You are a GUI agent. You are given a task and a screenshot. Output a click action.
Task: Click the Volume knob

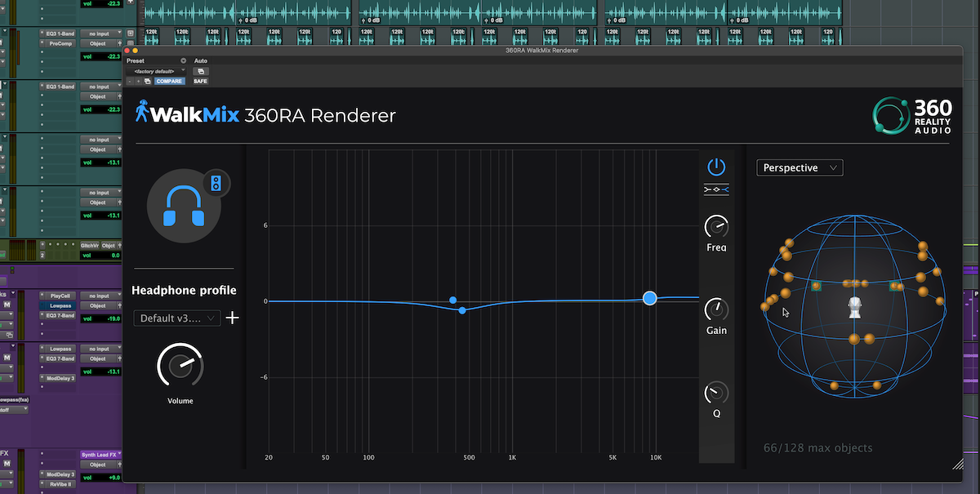click(180, 366)
